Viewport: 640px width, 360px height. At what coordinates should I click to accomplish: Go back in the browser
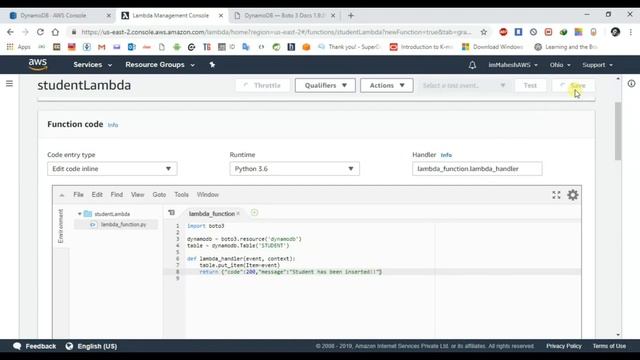coord(10,32)
